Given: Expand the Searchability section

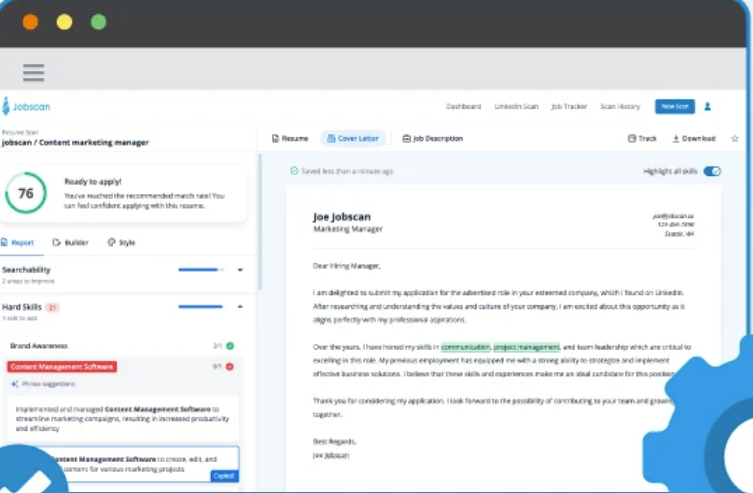Looking at the screenshot, I should pyautogui.click(x=240, y=270).
